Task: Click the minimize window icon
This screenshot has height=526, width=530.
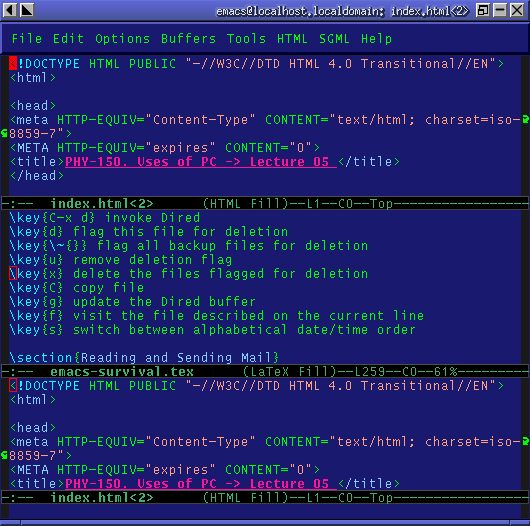Action: click(x=500, y=10)
